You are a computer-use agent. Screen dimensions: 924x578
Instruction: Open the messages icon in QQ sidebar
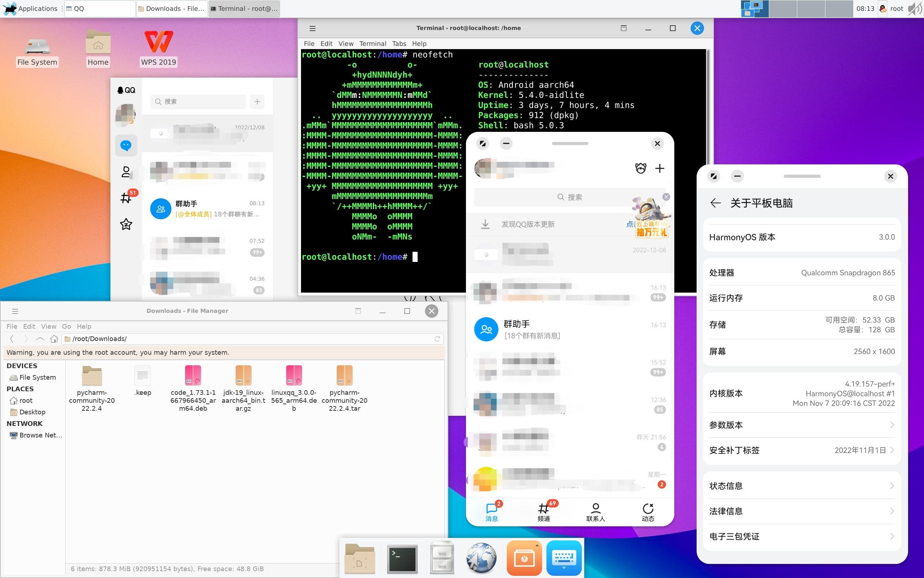coord(126,145)
